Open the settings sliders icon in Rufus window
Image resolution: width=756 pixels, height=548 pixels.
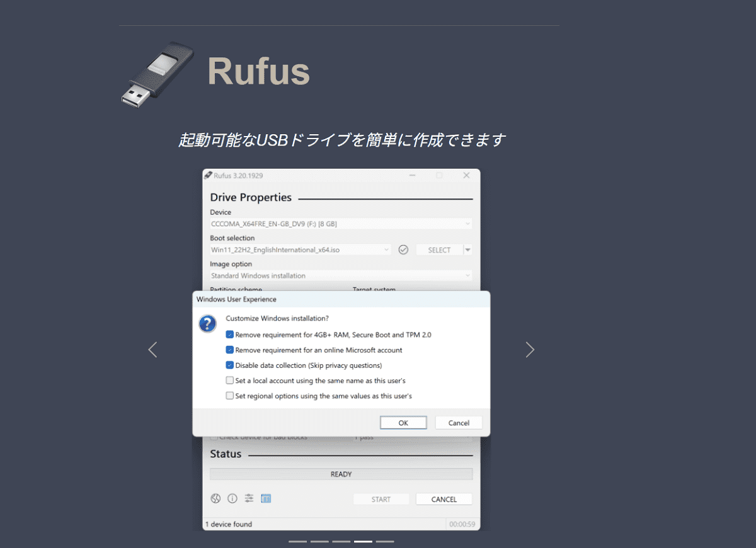pos(249,498)
